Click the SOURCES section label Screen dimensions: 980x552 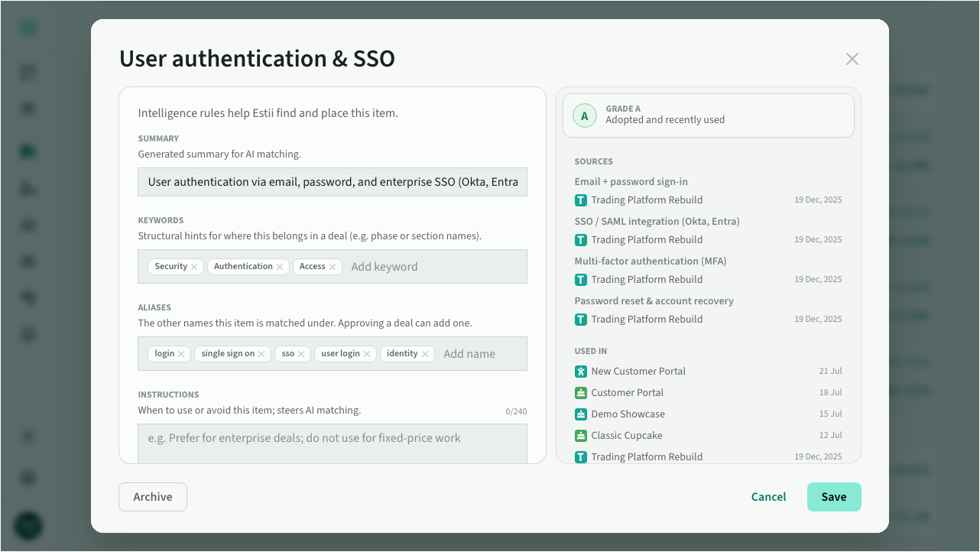coord(594,162)
